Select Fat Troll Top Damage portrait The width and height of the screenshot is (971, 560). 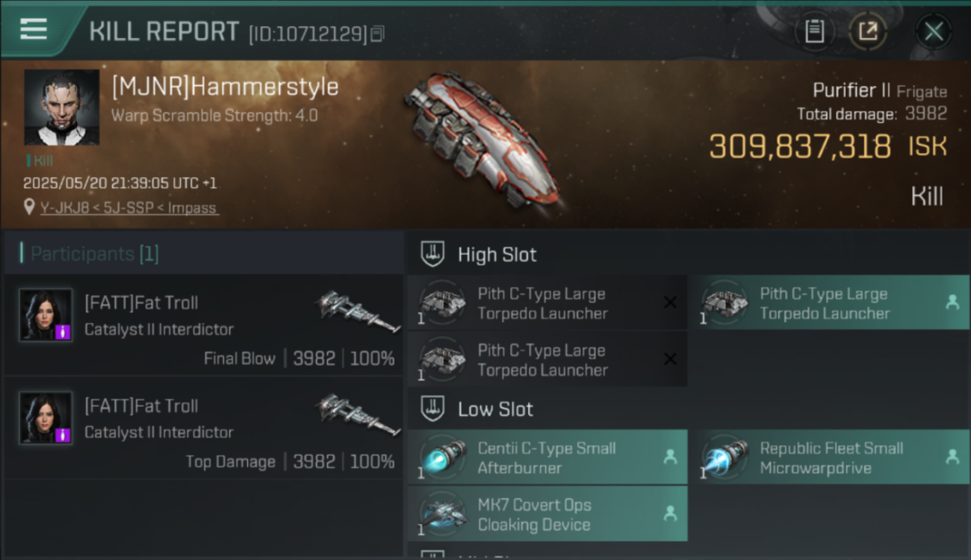(46, 418)
